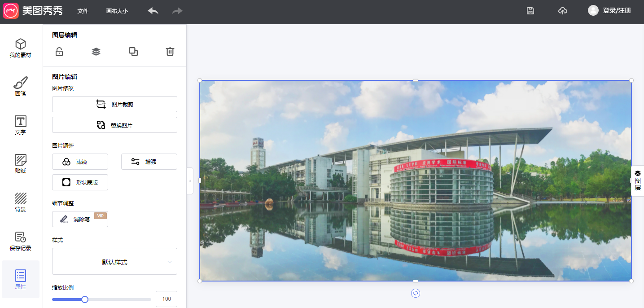The width and height of the screenshot is (644, 308).
Task: Click the top-right corner resize handle
Action: pyautogui.click(x=631, y=80)
